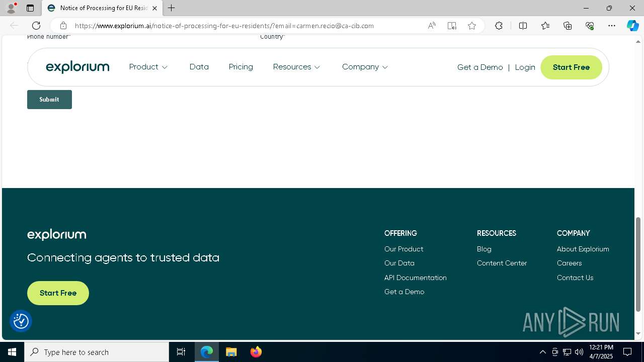Add page to favorites star
644x362 pixels.
[472, 26]
